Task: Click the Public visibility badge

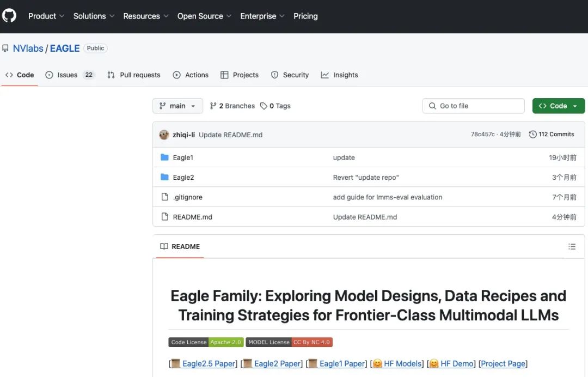Action: point(95,48)
